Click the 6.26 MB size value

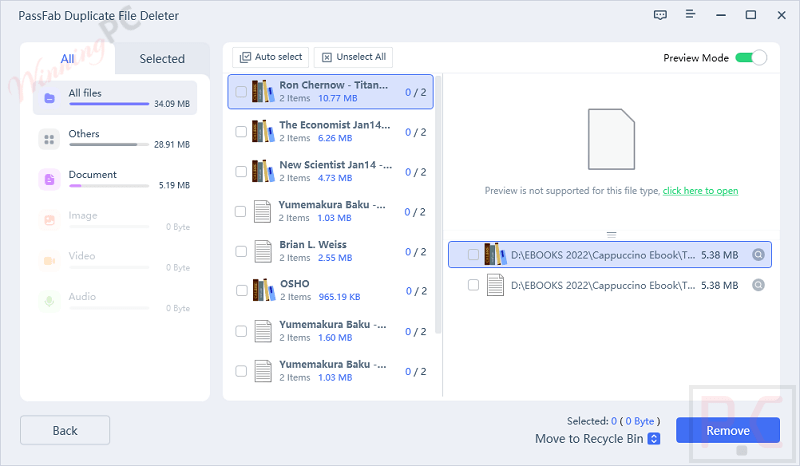[335, 138]
